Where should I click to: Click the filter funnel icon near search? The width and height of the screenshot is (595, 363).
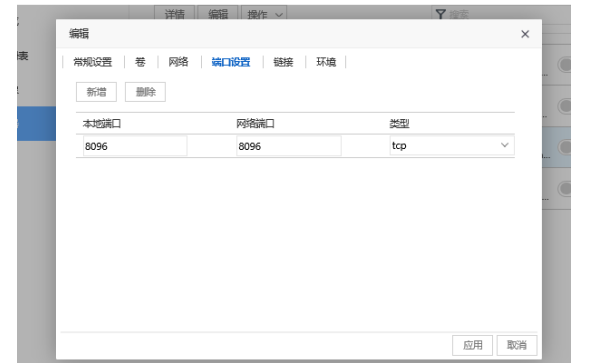point(440,14)
